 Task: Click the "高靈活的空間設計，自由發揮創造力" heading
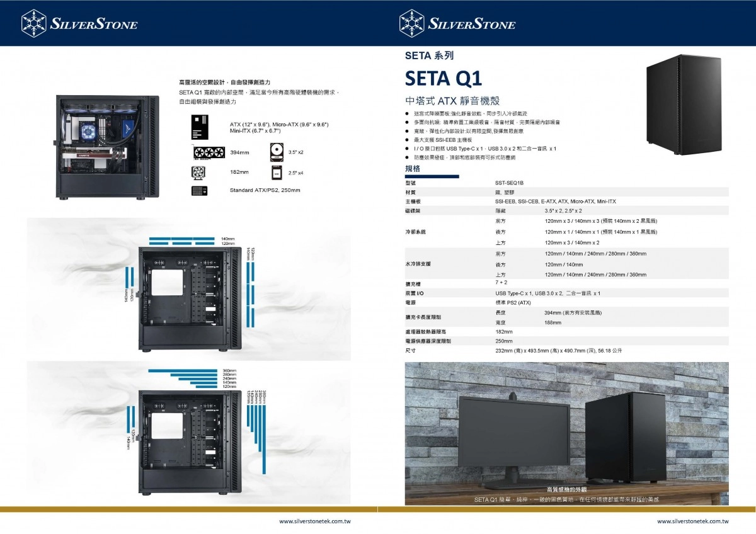[225, 82]
